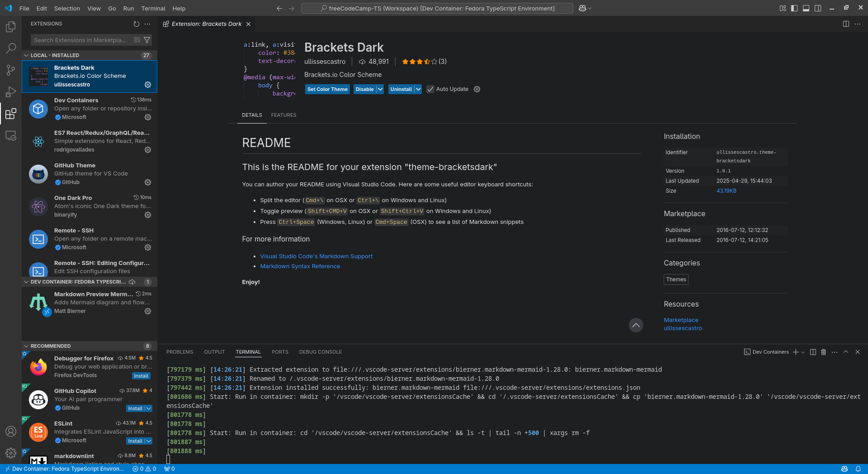Split the terminal
The width and height of the screenshot is (868, 474).
[813, 352]
